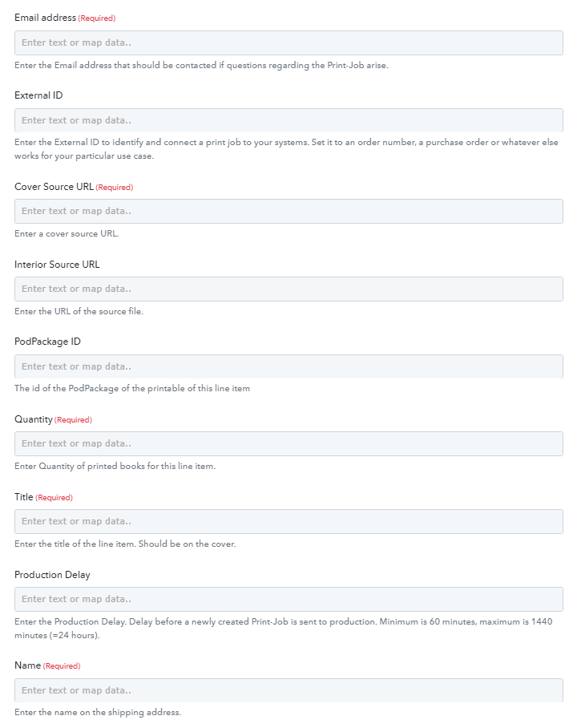
Task: Select the Cover Source URL input box
Action: (x=288, y=211)
